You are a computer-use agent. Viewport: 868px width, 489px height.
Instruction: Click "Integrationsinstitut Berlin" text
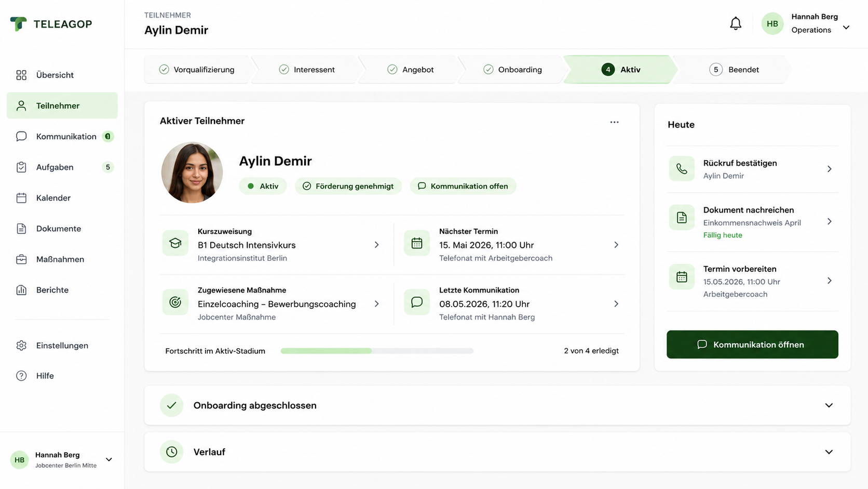(x=242, y=258)
